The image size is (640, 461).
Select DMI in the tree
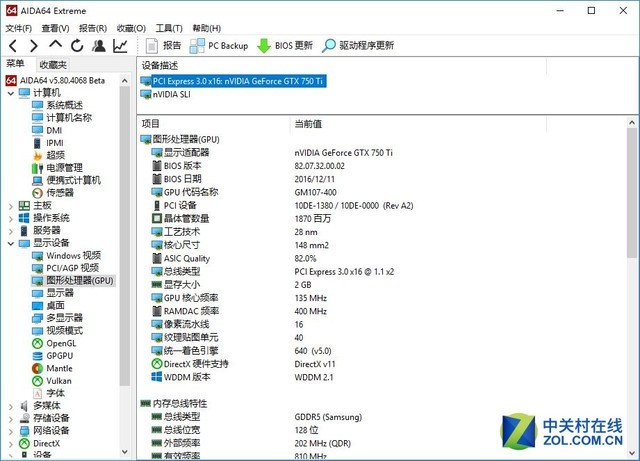[47, 130]
